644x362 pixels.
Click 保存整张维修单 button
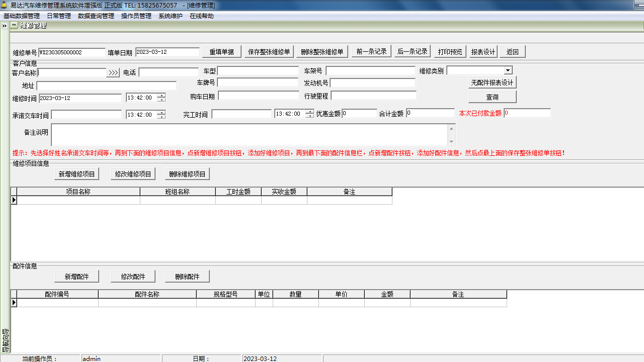coord(269,52)
